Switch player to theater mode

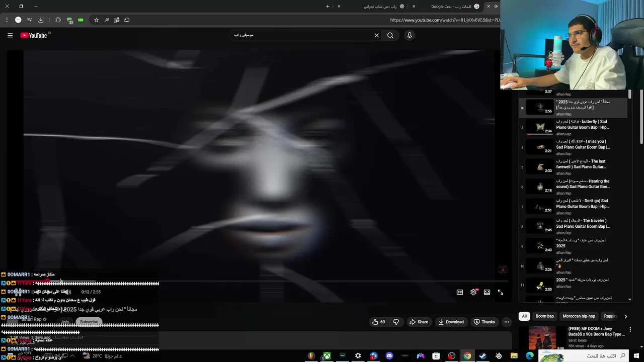487,292
